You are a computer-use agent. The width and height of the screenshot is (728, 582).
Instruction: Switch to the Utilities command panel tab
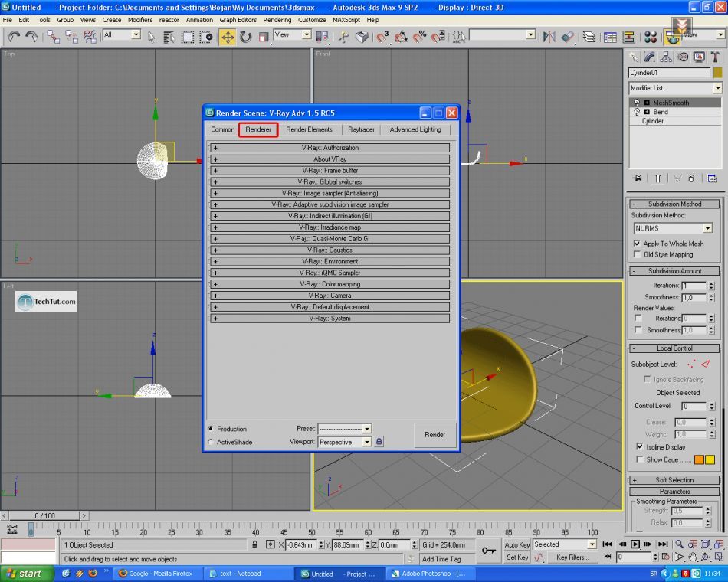(715, 57)
